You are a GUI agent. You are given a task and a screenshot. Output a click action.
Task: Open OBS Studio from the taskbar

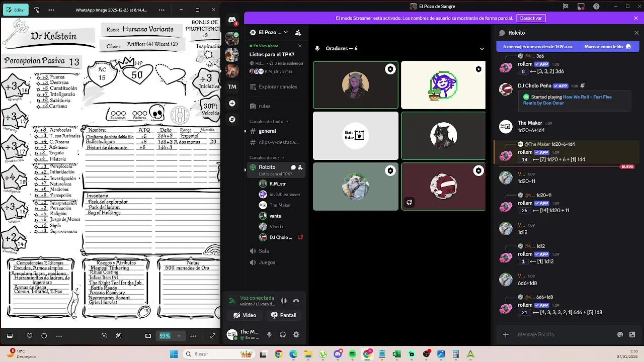(426, 354)
